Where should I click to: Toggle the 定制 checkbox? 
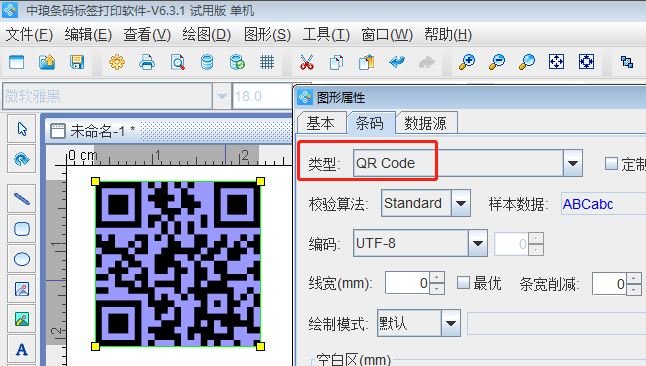point(611,164)
